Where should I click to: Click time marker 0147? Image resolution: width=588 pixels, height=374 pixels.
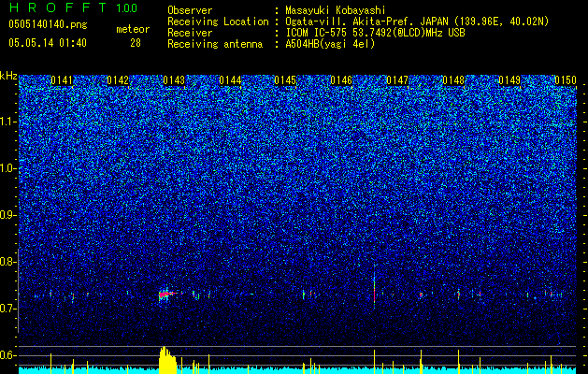[397, 80]
